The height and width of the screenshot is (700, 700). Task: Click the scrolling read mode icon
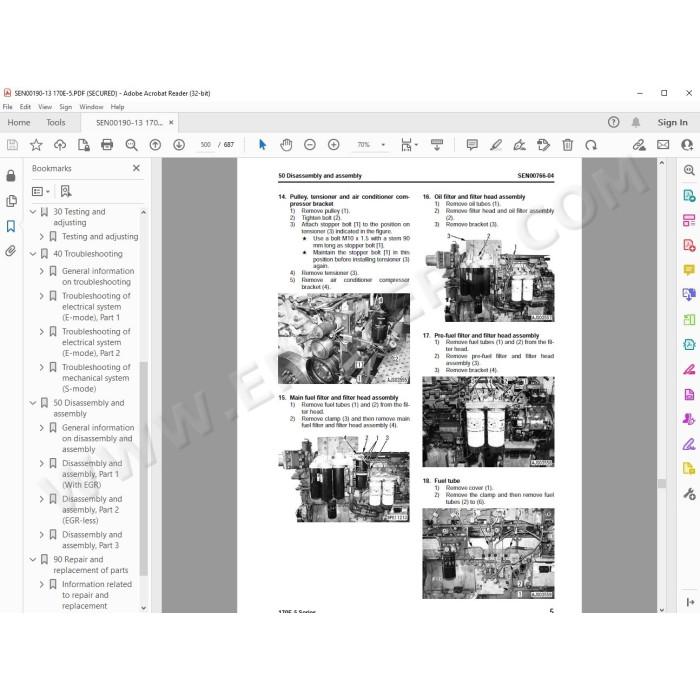point(437,145)
